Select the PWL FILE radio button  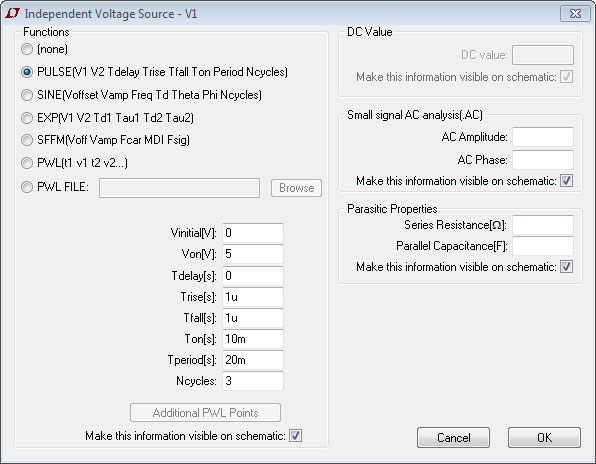(x=27, y=187)
